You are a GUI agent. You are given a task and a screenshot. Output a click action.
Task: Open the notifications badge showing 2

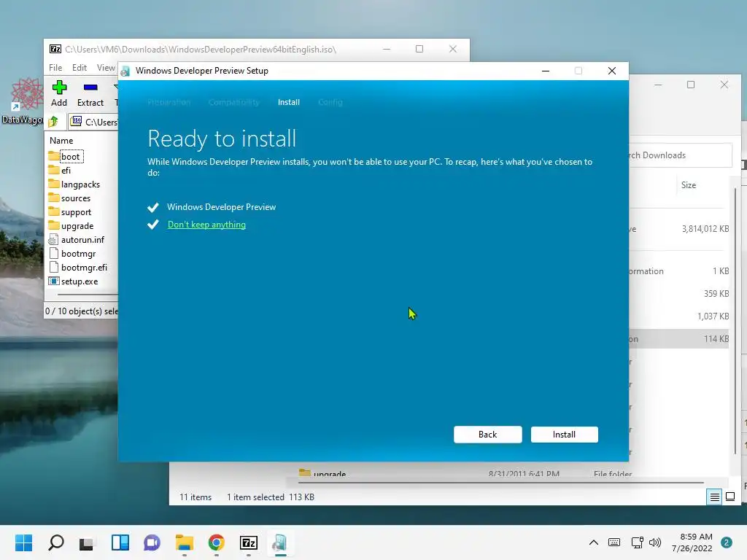point(727,542)
